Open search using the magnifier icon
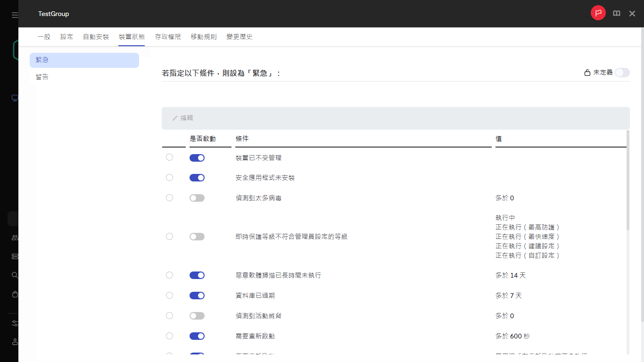The image size is (644, 362). tap(14, 275)
